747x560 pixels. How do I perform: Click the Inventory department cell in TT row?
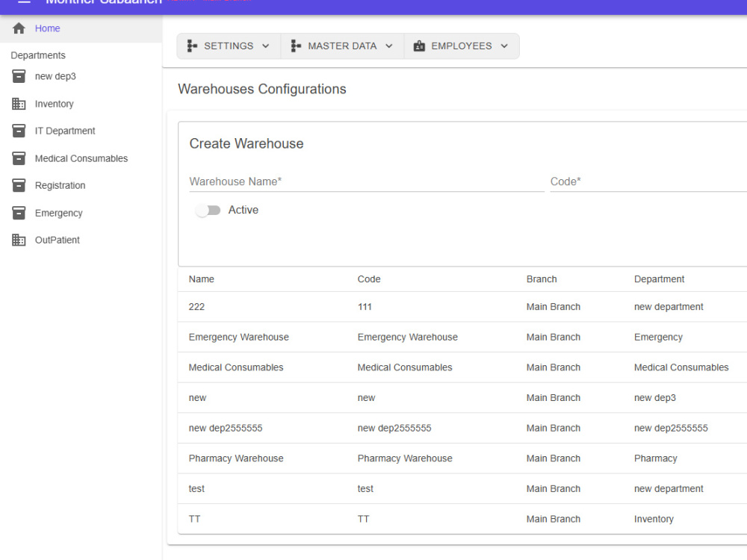pos(654,519)
